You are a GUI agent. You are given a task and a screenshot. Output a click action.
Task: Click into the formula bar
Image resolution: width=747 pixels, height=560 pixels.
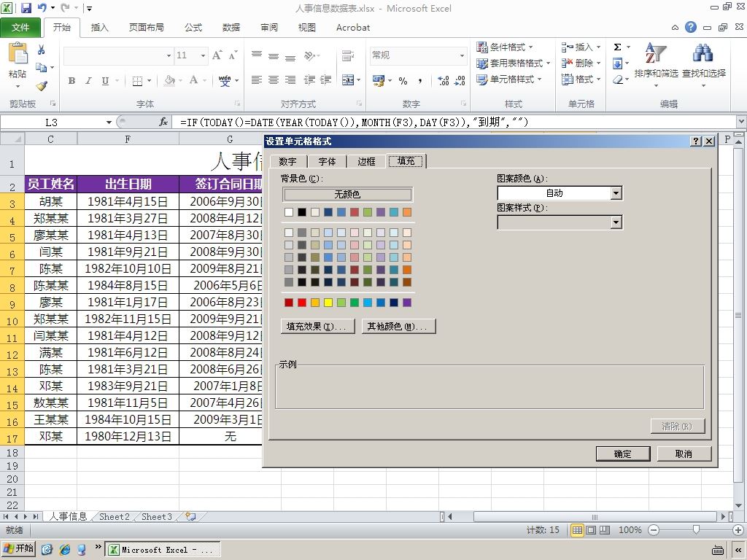pyautogui.click(x=455, y=122)
